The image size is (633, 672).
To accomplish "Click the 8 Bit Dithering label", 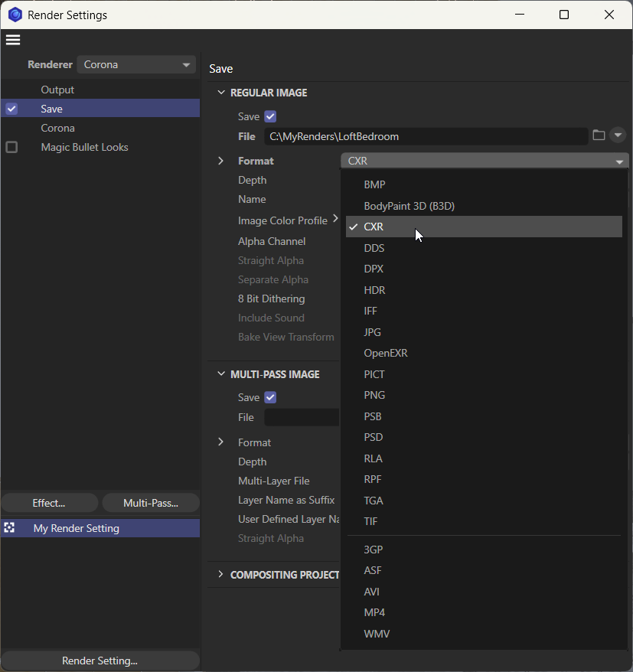I will click(x=271, y=298).
